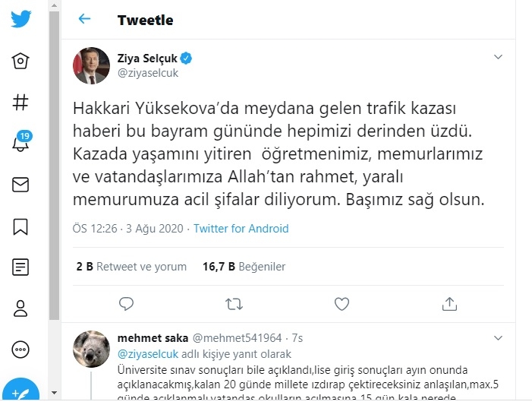532x405 pixels.
Task: Open Messages envelope icon
Action: [x=20, y=185]
